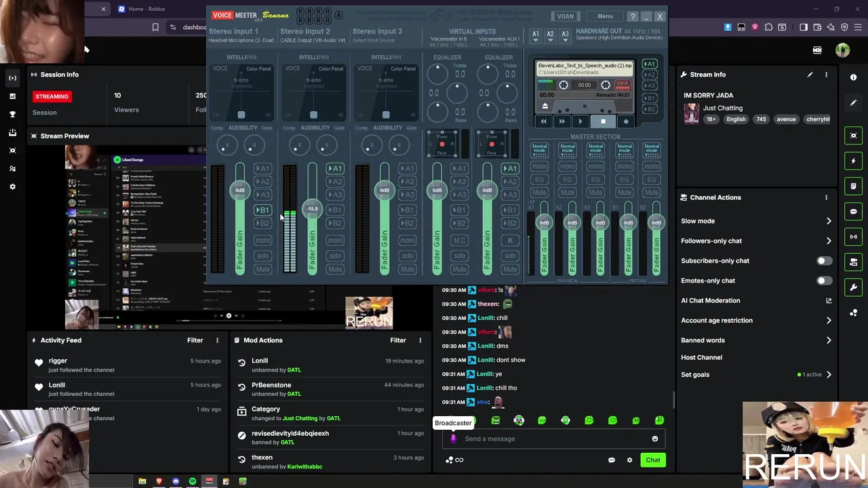Open the Discord taskbar icon
The image size is (868, 488).
pos(176,481)
